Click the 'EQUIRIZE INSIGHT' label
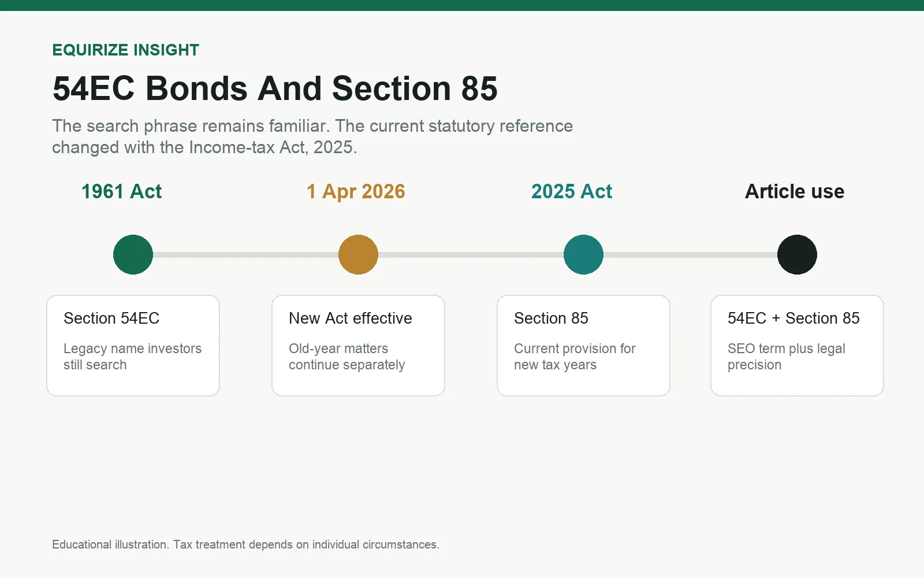This screenshot has width=924, height=578. [x=125, y=50]
